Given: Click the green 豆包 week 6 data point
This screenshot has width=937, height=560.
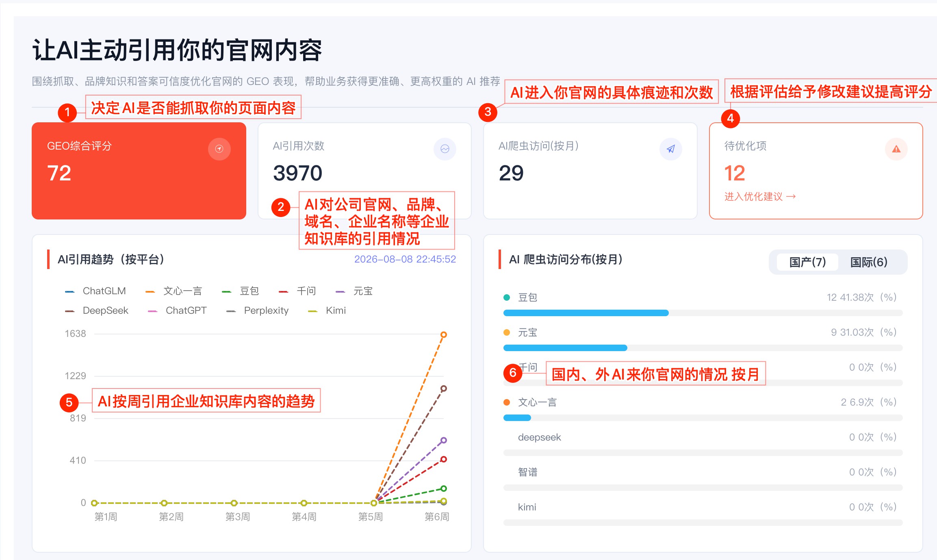Looking at the screenshot, I should click(x=444, y=488).
